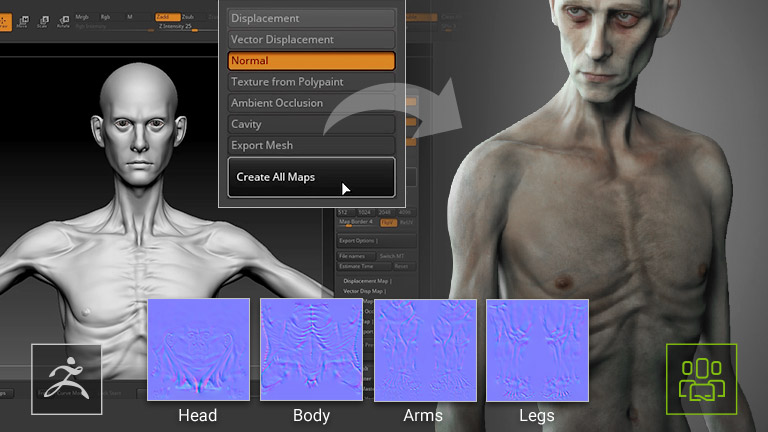768x432 pixels.
Task: Select the Move tool icon
Action: tap(22, 20)
